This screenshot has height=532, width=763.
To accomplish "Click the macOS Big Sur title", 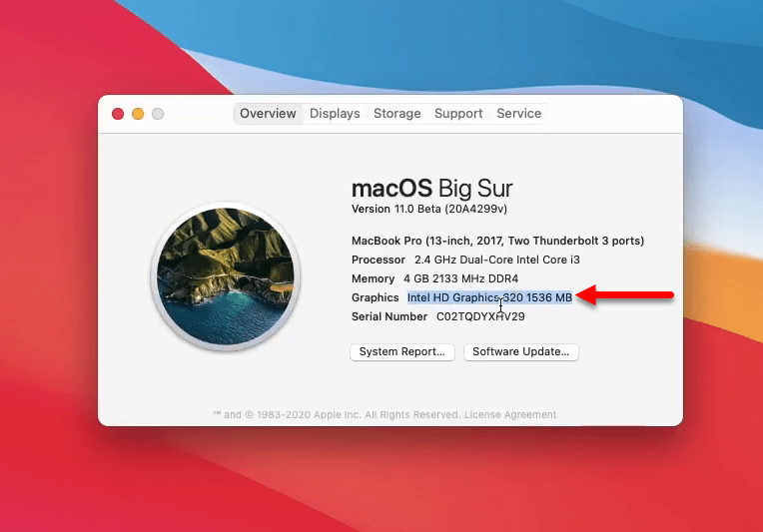I will tap(432, 189).
